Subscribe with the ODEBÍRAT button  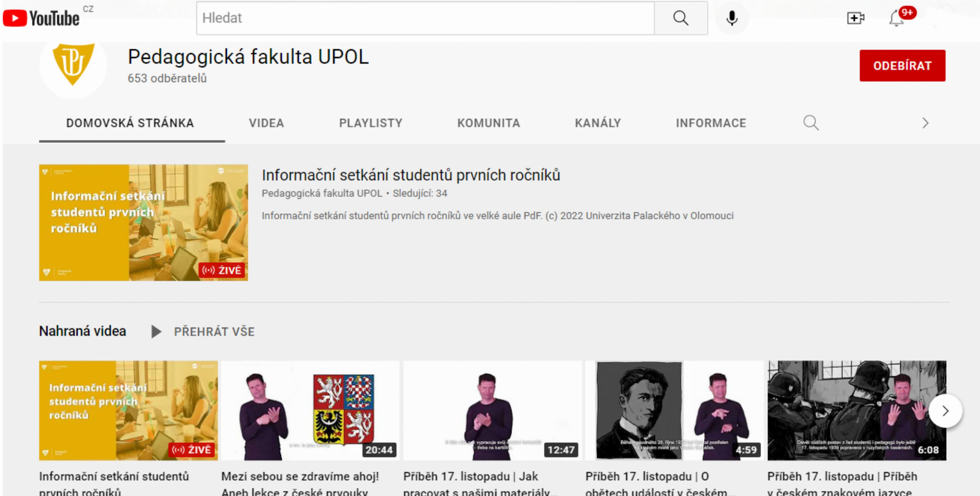[x=902, y=66]
